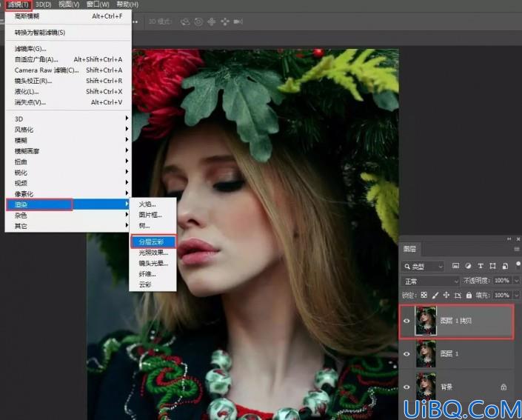Click the 3D roll object icon
Viewport: 522px width, 420px height.
198,22
